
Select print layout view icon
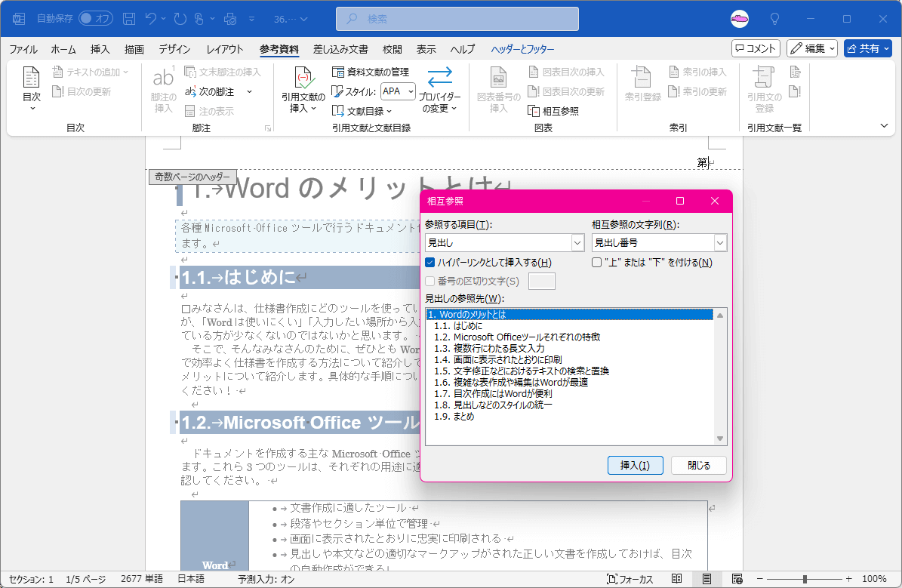pos(707,579)
